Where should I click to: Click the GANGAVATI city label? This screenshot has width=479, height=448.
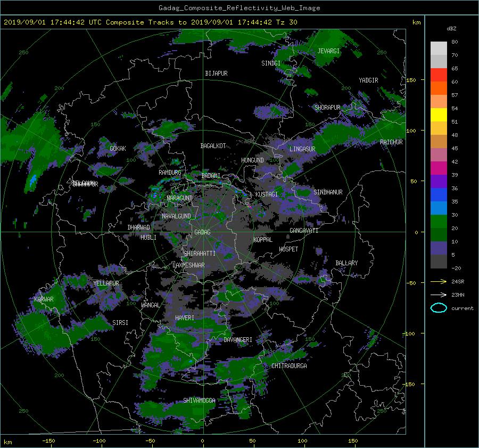(x=304, y=230)
